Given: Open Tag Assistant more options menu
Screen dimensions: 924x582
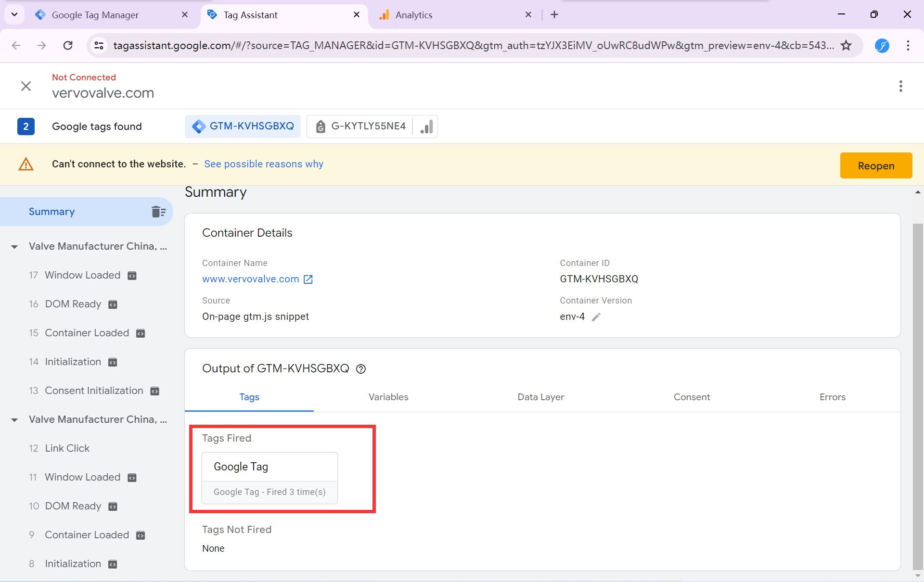Looking at the screenshot, I should coord(900,86).
